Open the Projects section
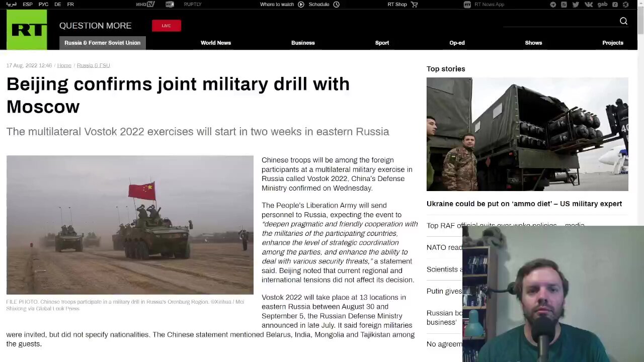The width and height of the screenshot is (644, 362). (613, 43)
